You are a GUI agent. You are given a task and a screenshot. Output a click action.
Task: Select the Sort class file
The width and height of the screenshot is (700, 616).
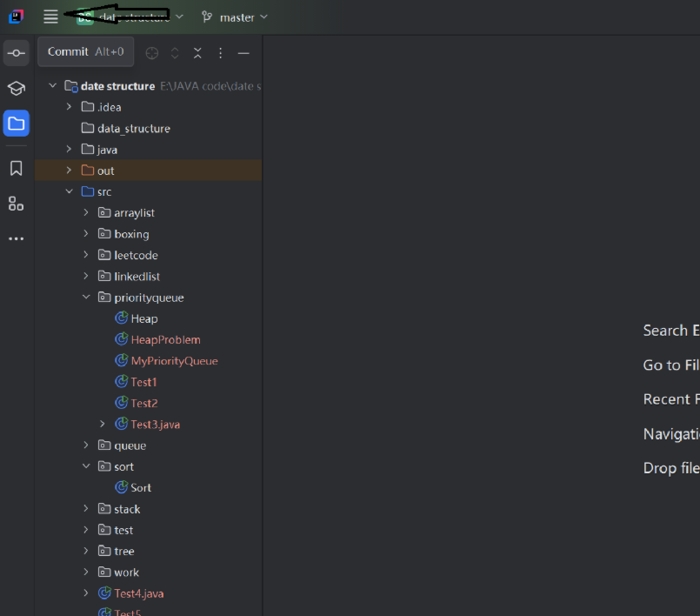(148, 487)
